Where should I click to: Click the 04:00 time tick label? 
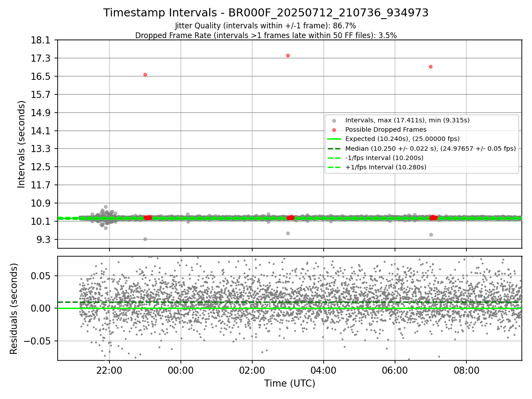tap(323, 370)
